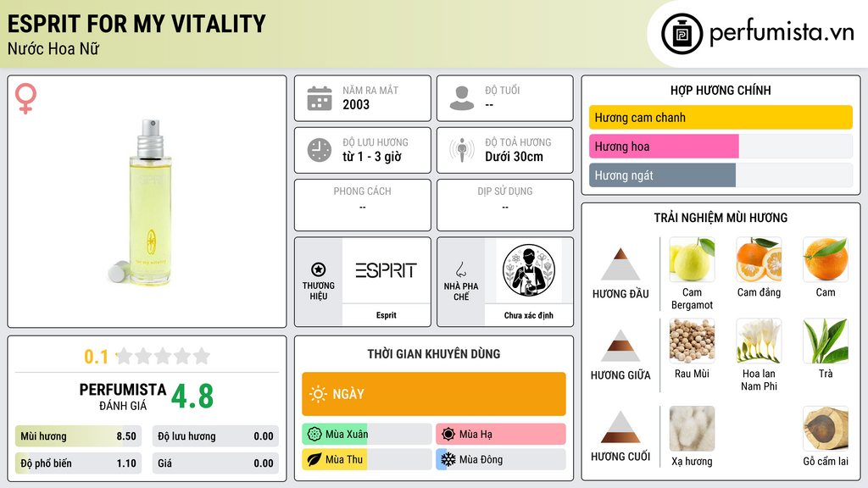This screenshot has height=488, width=868.
Task: Click the five-star rating row
Action: coord(164,356)
